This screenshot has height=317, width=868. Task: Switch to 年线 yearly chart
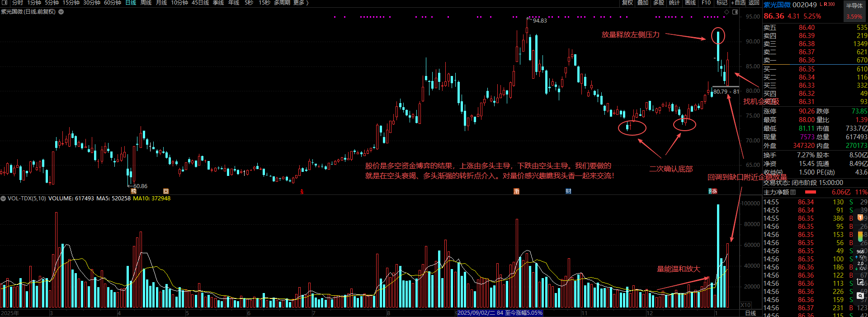(233, 3)
